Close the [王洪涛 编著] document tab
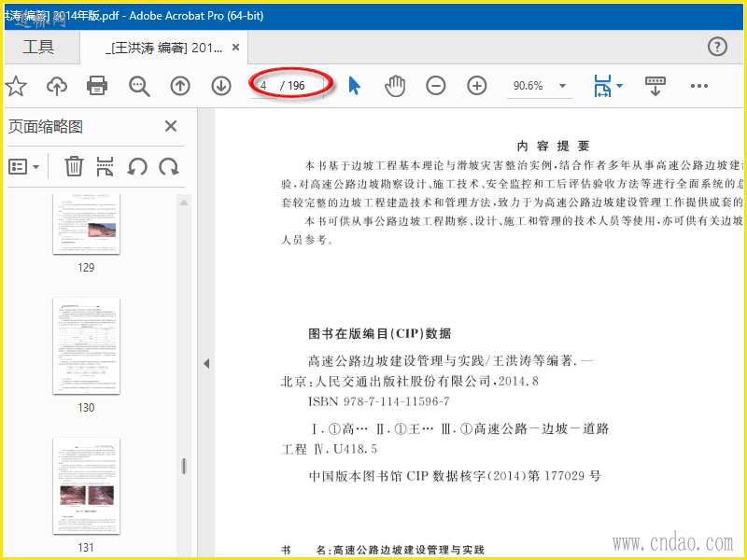 pos(235,48)
